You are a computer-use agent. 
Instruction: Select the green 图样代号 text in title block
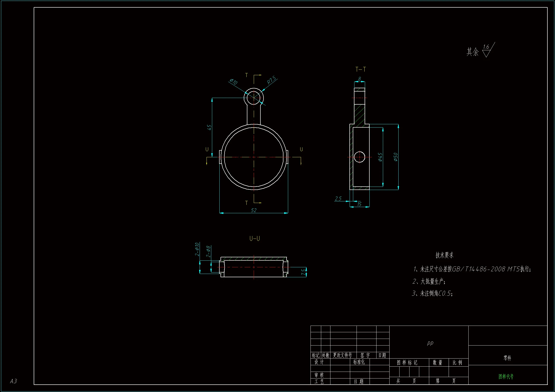tap(506, 377)
